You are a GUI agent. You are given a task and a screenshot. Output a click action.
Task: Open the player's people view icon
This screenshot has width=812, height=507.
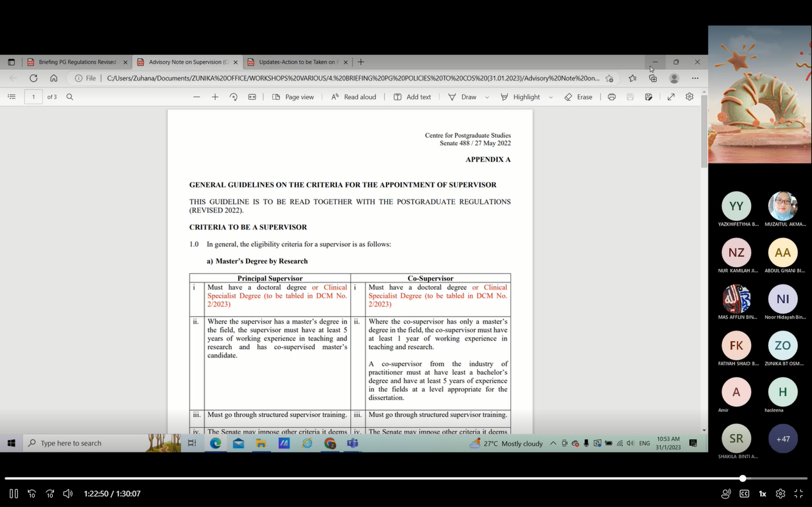[726, 493]
